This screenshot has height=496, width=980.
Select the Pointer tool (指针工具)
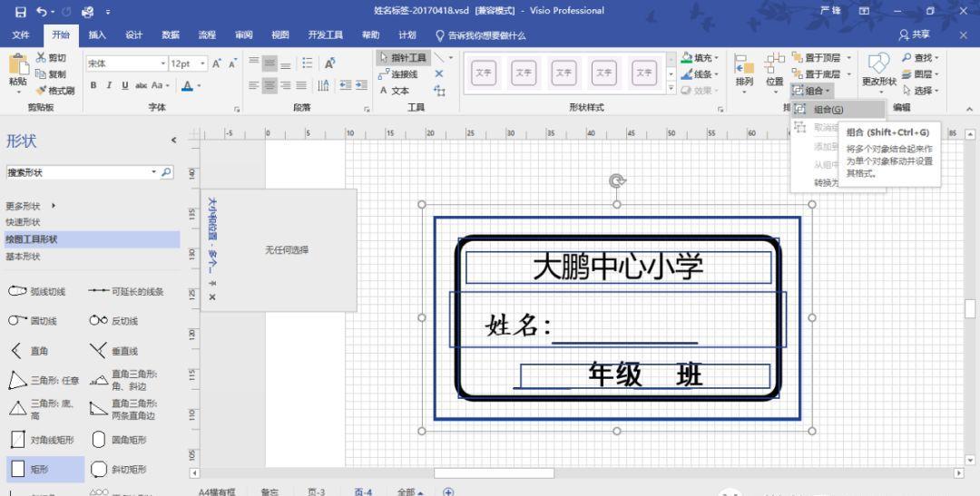point(402,57)
